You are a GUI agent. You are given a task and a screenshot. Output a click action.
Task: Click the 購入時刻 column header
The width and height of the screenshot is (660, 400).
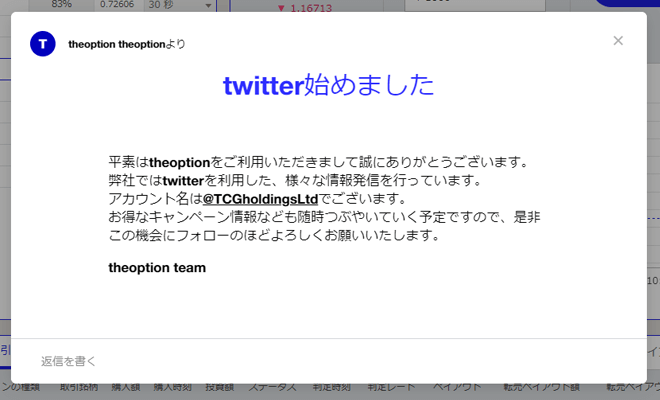[x=173, y=387]
